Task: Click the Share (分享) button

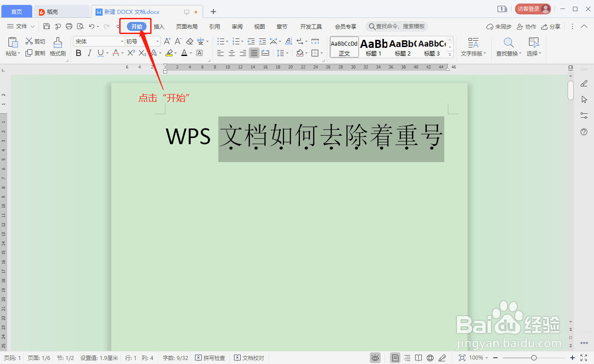Action: click(551, 26)
